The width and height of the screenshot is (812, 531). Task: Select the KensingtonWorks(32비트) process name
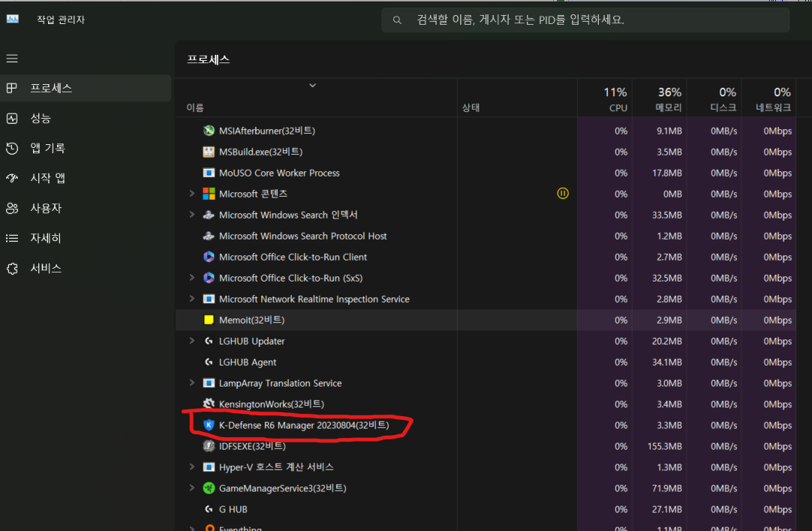272,404
